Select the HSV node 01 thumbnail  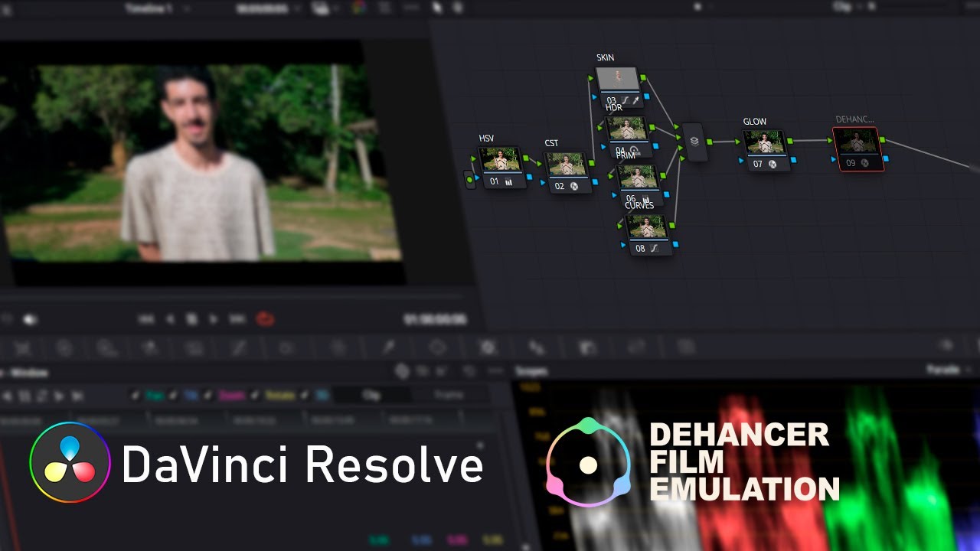[501, 160]
